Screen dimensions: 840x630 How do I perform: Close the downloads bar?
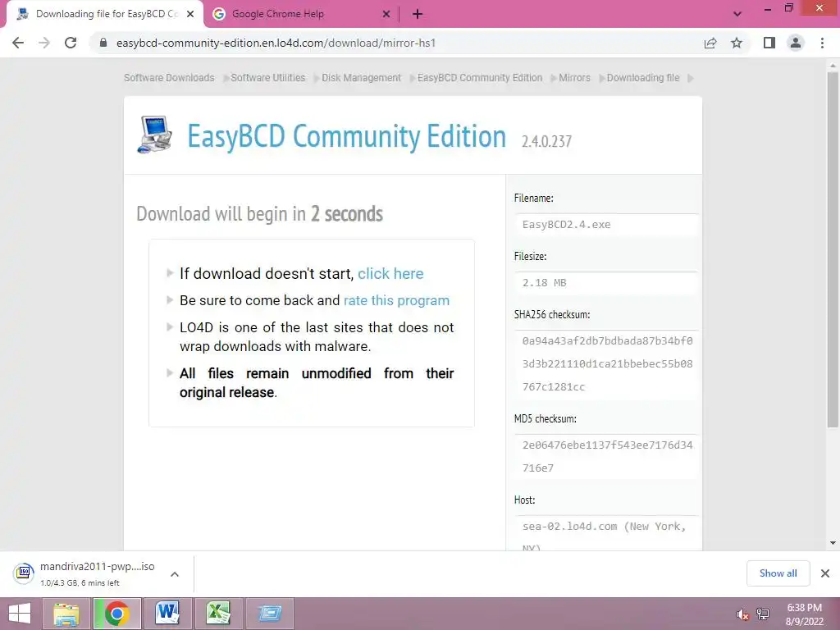[825, 573]
